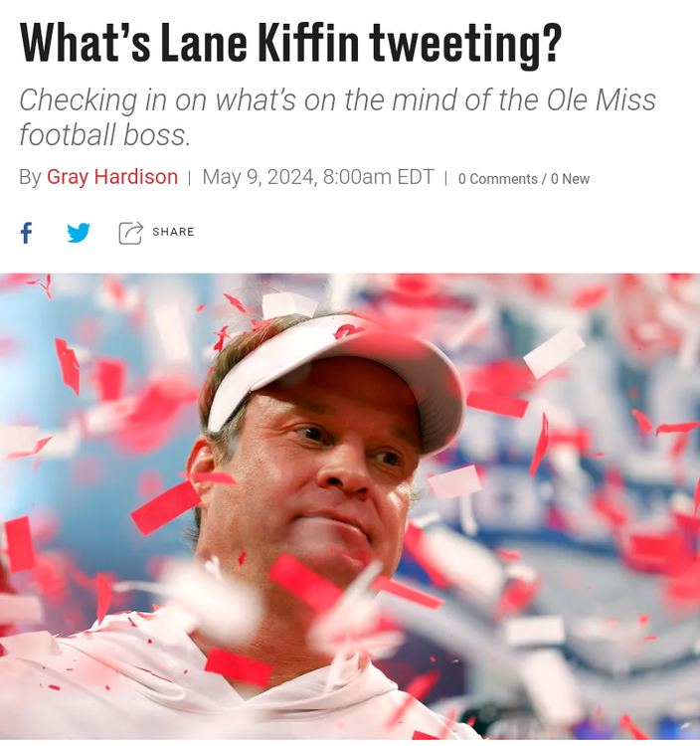Open the "0 Comments" link
Image resolution: width=700 pixels, height=746 pixels.
[x=497, y=179]
